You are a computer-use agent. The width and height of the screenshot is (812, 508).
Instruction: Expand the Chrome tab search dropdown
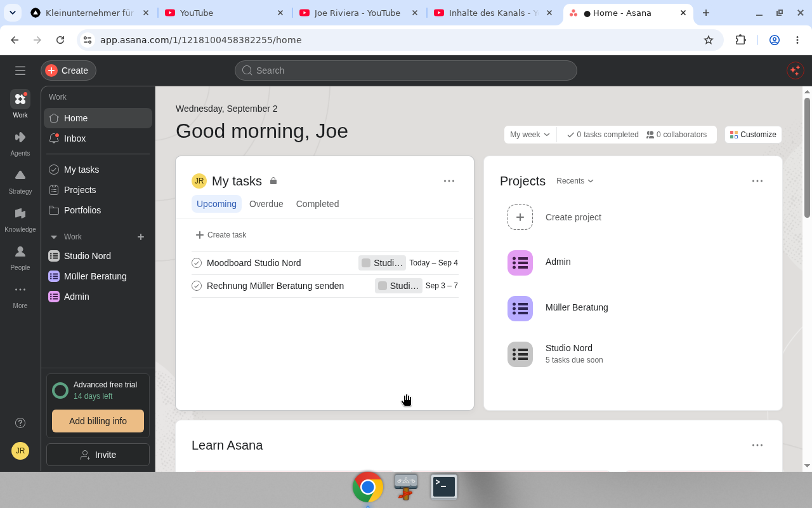point(13,13)
